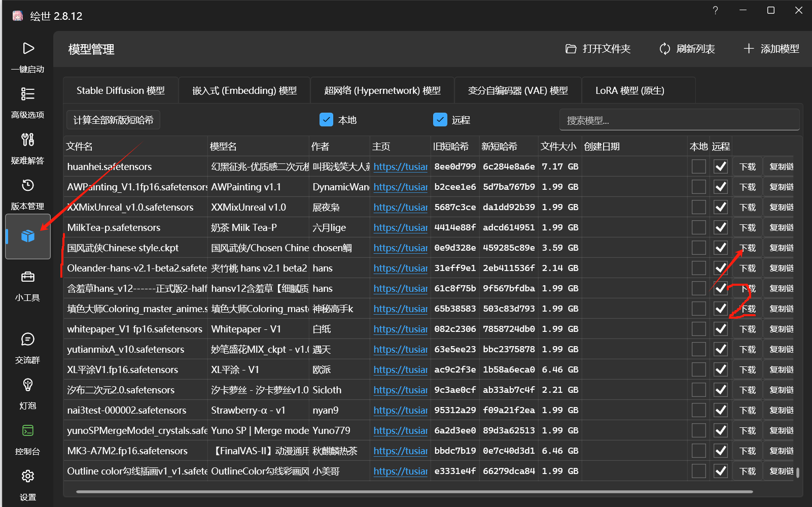Uncheck remote box for huanhei.safetensors

click(721, 166)
